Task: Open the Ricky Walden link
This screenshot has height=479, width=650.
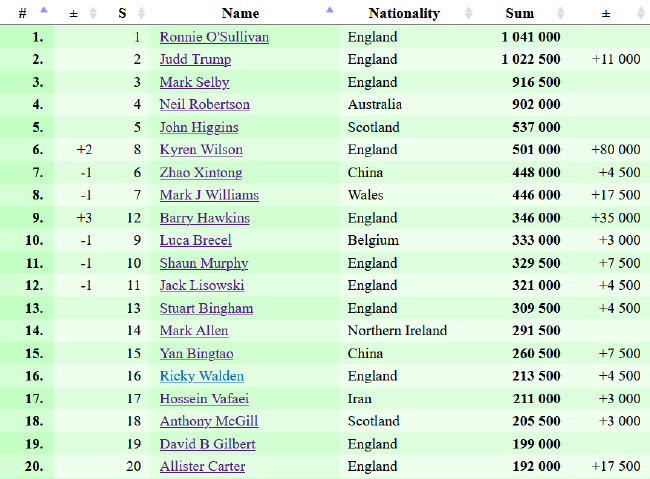Action: coord(202,376)
